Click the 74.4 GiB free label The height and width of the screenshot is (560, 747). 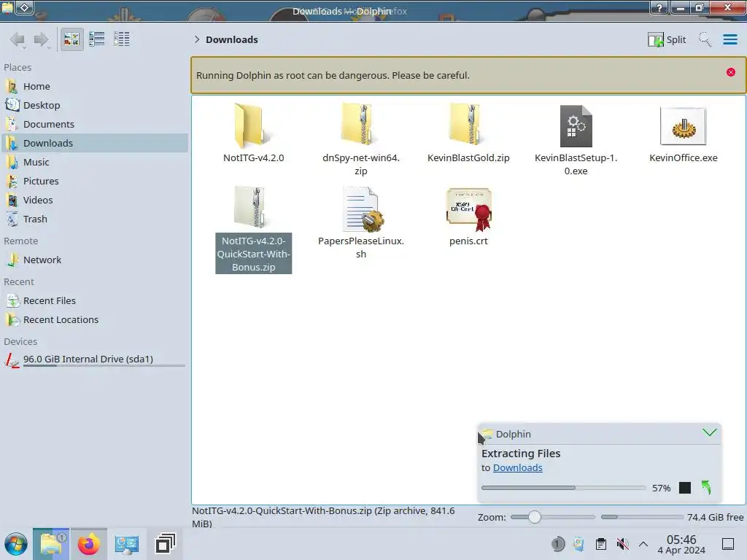[715, 517]
